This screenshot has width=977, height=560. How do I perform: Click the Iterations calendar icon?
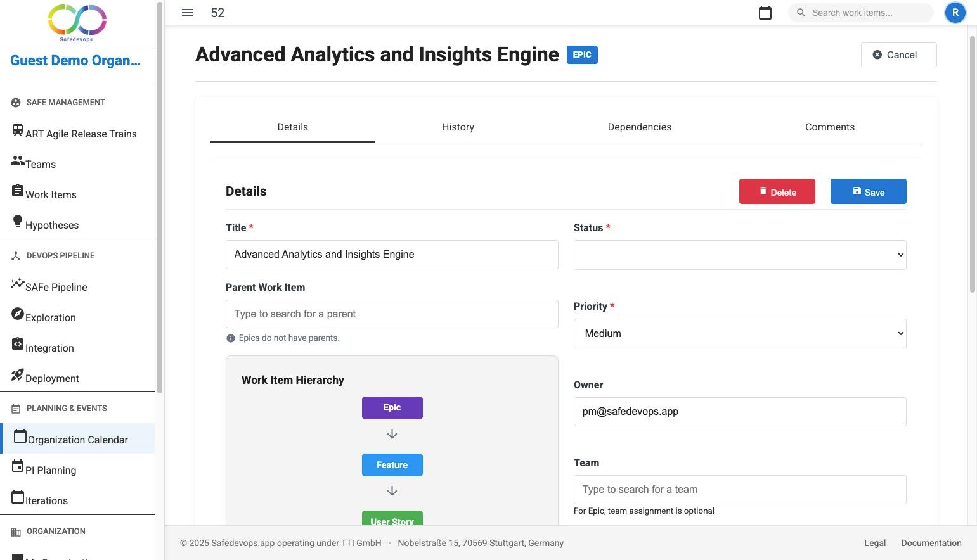tap(18, 496)
